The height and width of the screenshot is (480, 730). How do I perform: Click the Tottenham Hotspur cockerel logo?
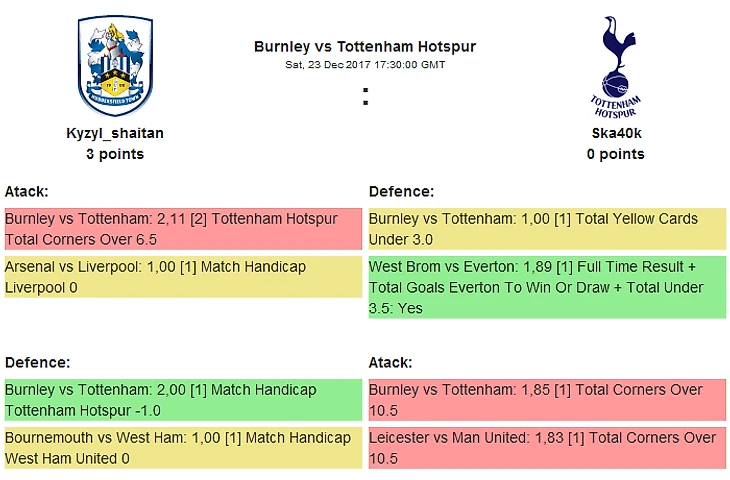[x=615, y=66]
